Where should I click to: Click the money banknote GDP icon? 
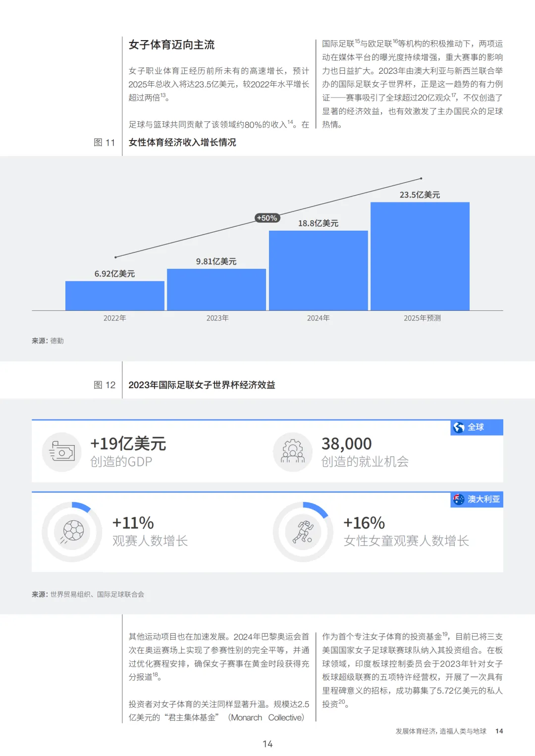coord(62,452)
